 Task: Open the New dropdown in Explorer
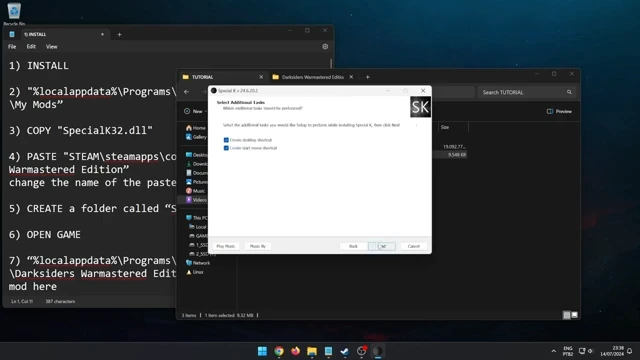coord(195,111)
